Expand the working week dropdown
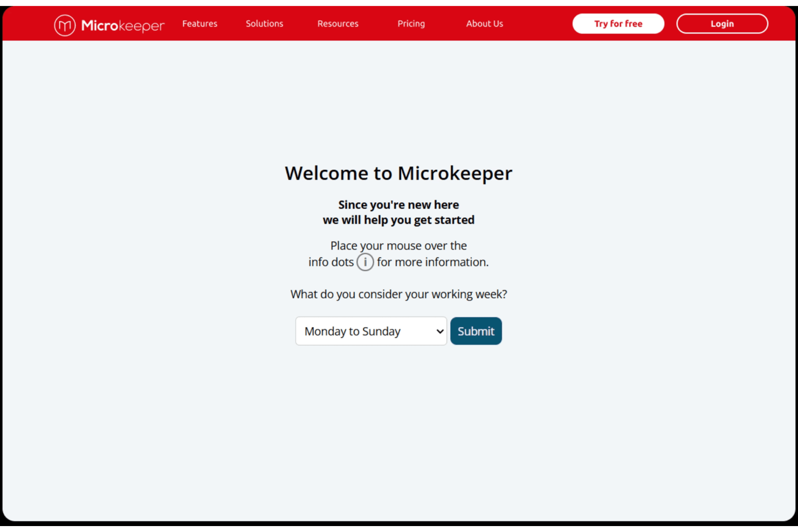 (371, 331)
